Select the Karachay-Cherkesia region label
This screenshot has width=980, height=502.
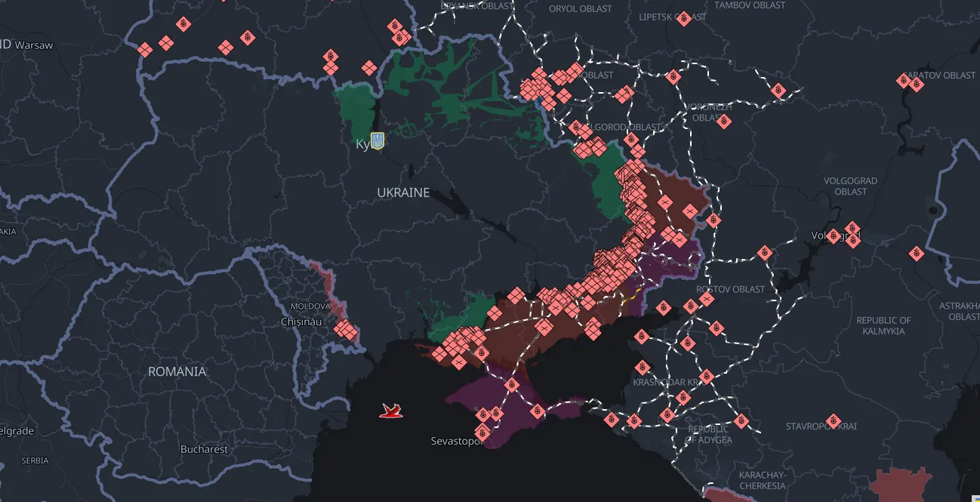point(763,480)
